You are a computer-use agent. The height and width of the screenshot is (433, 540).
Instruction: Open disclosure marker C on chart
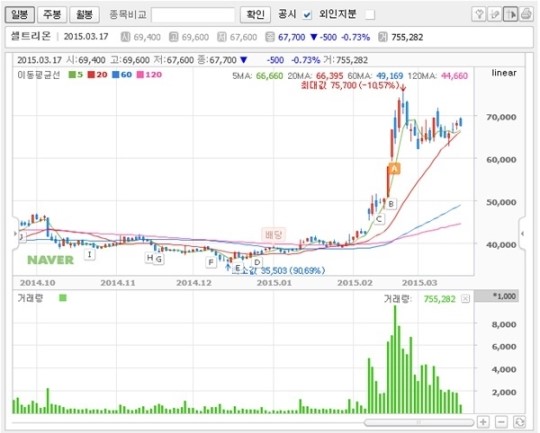[x=379, y=219]
